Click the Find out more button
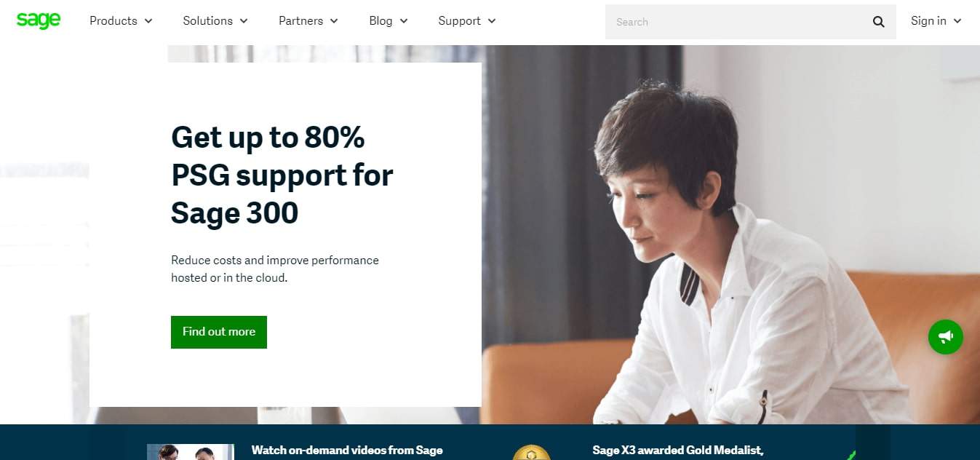Viewport: 980px width, 460px height. pyautogui.click(x=219, y=332)
